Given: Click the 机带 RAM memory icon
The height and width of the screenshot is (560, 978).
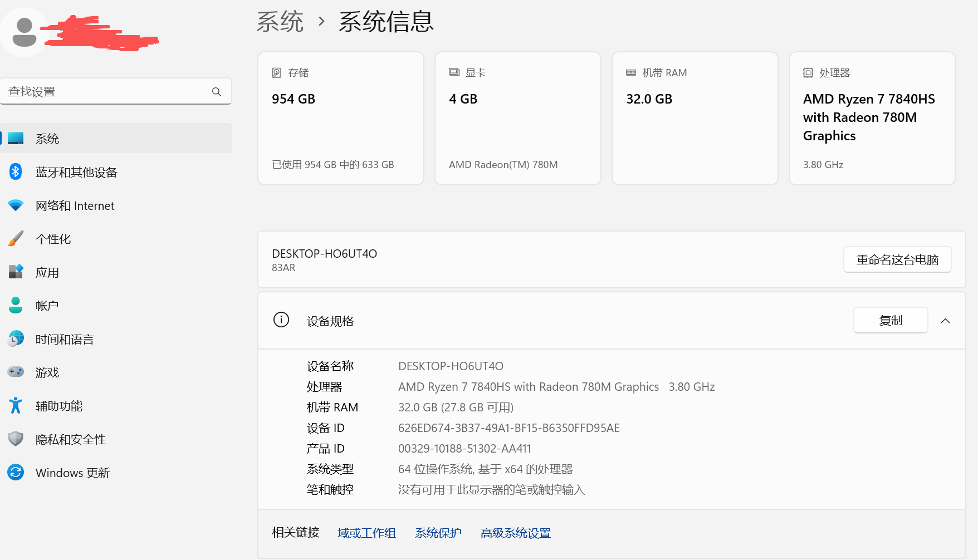Looking at the screenshot, I should [631, 72].
